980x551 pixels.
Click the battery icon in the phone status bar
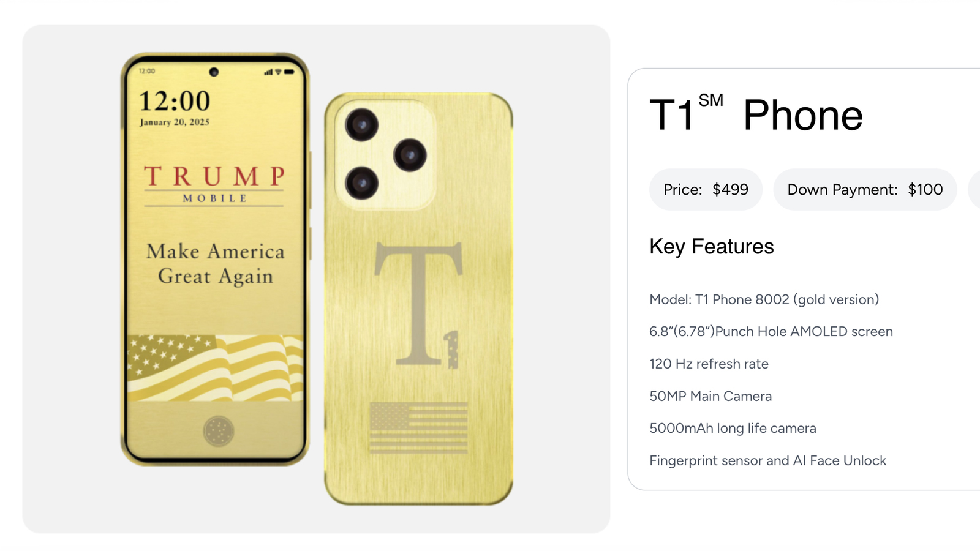click(289, 72)
